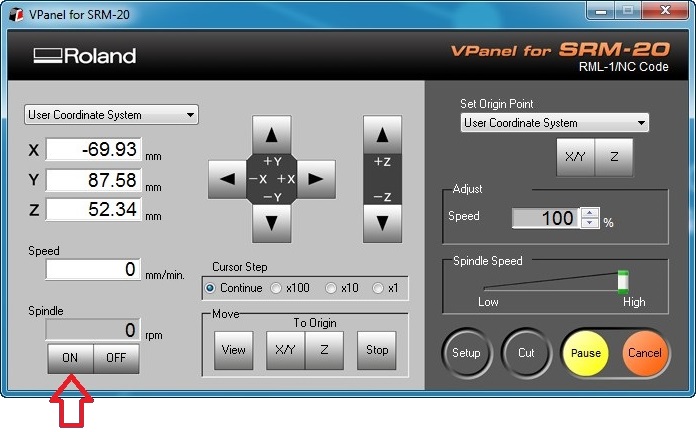
Task: Move to the Z origin in the To Origin group
Action: [x=324, y=350]
